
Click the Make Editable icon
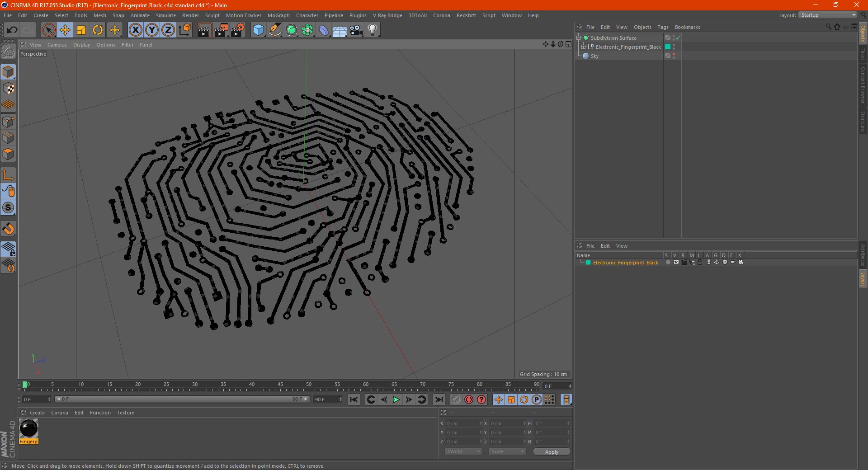click(x=8, y=52)
